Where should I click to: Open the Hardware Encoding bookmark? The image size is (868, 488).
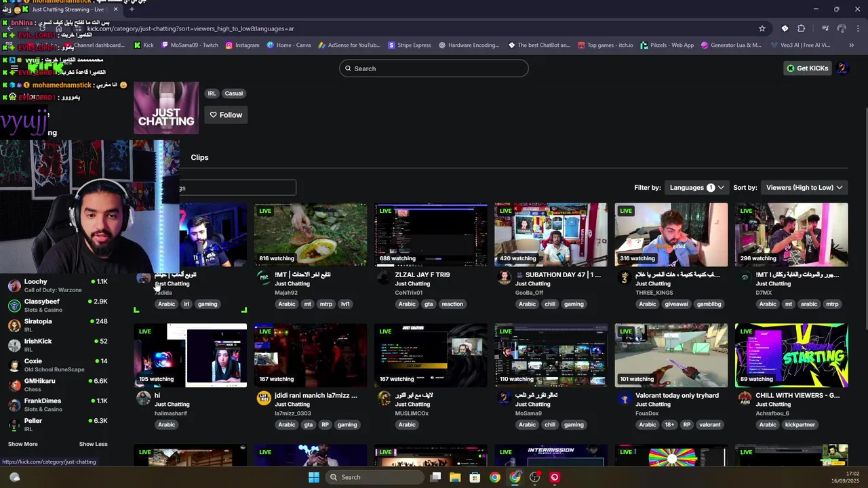(x=469, y=45)
